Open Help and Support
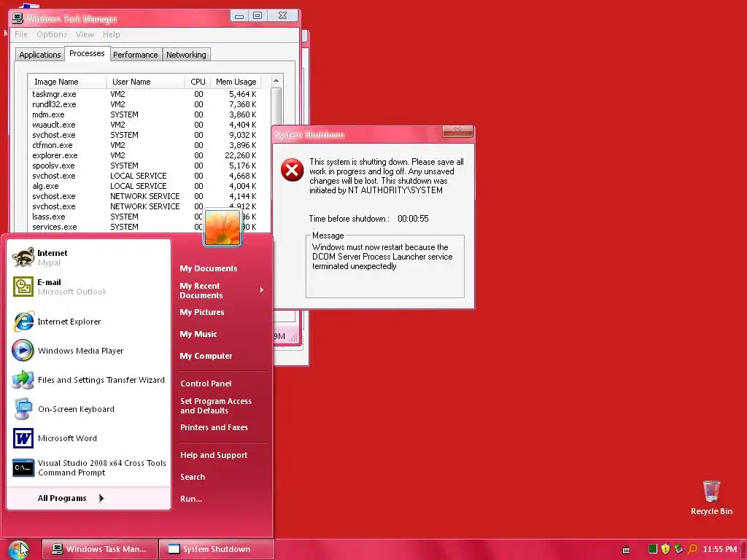 click(x=214, y=455)
